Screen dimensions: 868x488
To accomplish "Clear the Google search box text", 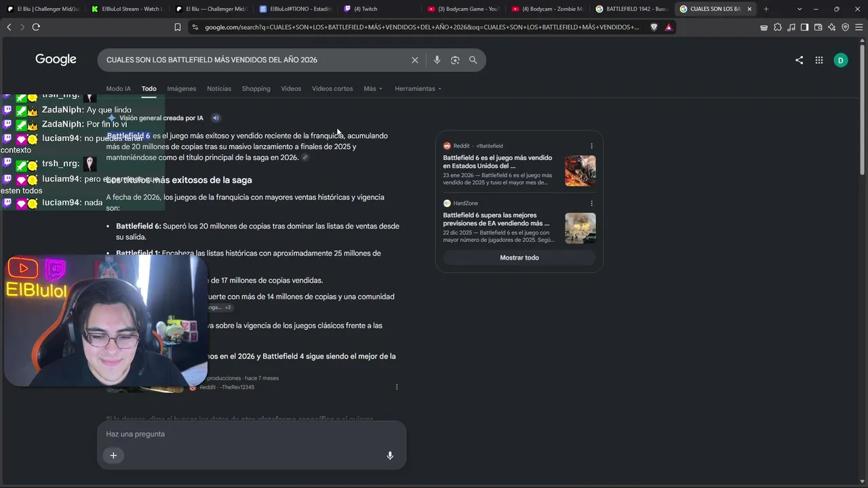I will (x=415, y=60).
